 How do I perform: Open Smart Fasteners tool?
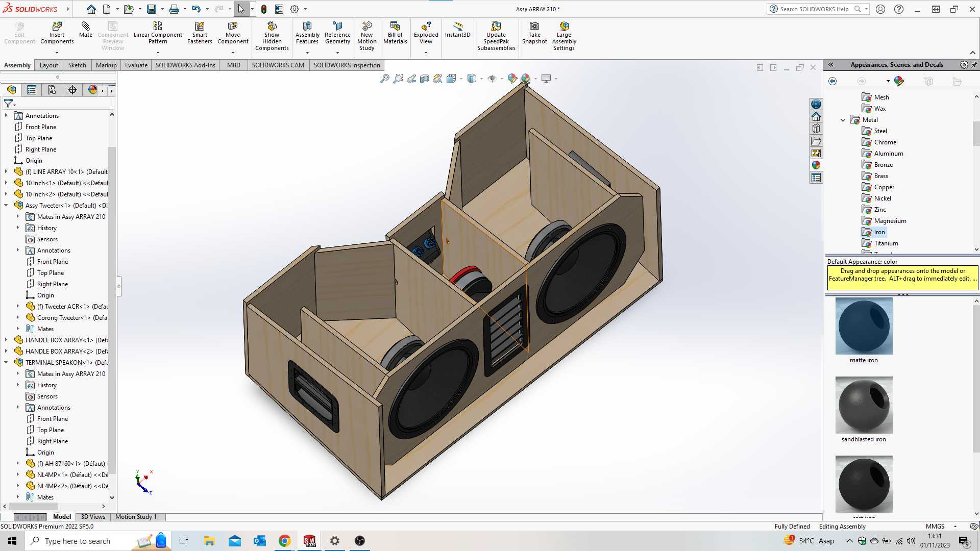point(200,33)
